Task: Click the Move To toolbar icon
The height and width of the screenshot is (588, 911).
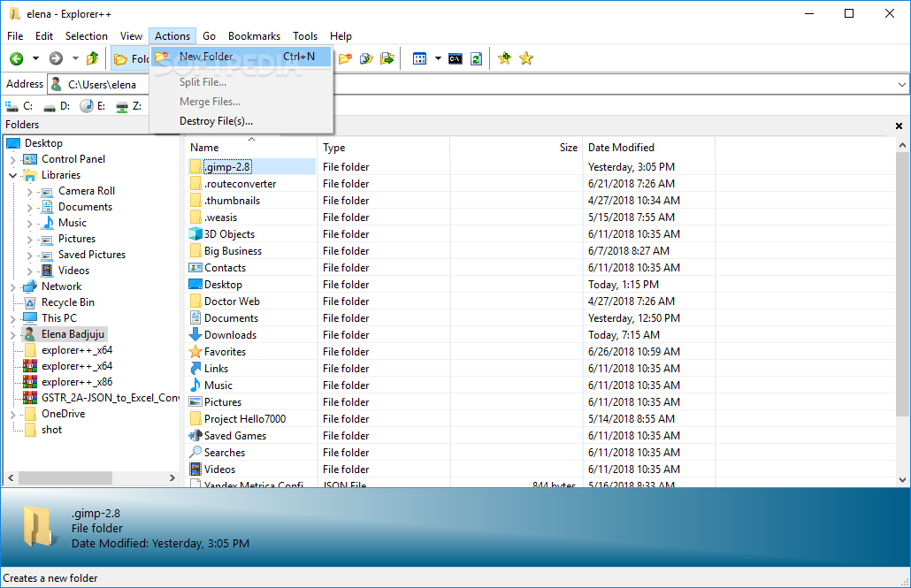Action: (387, 58)
